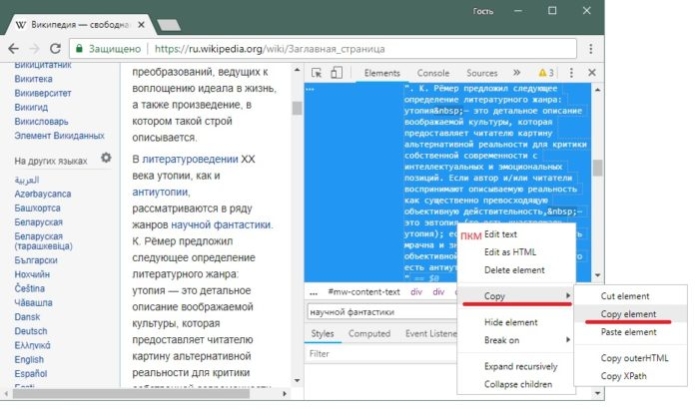699x418 pixels.
Task: Switch to Dansk language
Action: 27,317
